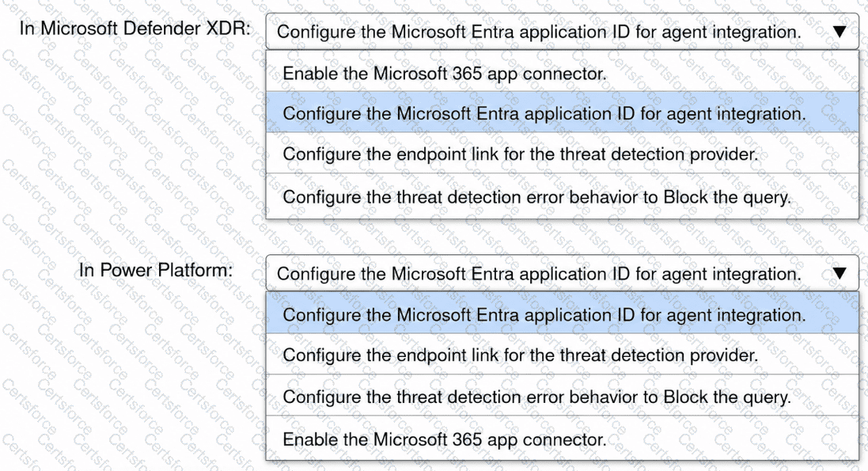The height and width of the screenshot is (471, 868).
Task: Click 'Block the query' text in first dropdown list
Action: (727, 196)
